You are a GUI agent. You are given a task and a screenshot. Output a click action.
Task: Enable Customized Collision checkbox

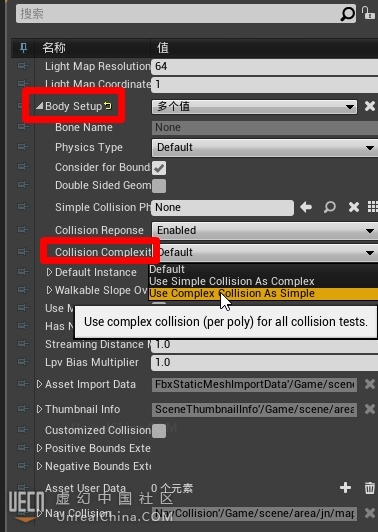pyautogui.click(x=159, y=431)
